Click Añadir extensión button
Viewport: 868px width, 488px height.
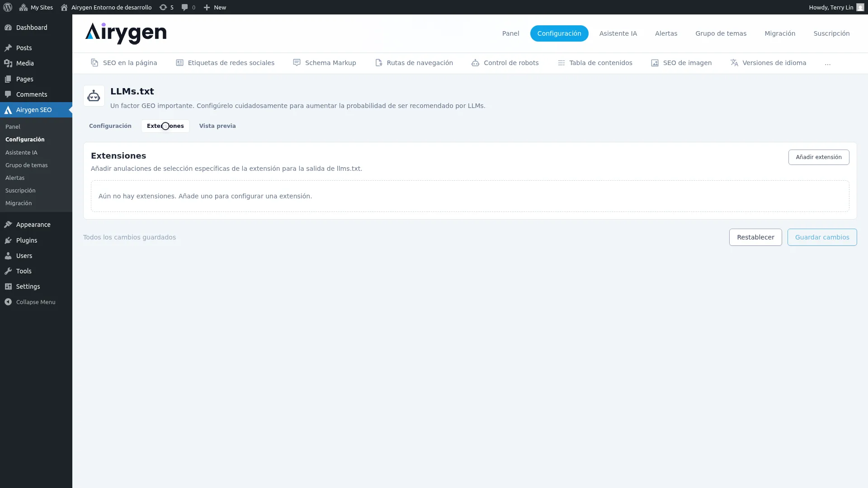(x=819, y=157)
